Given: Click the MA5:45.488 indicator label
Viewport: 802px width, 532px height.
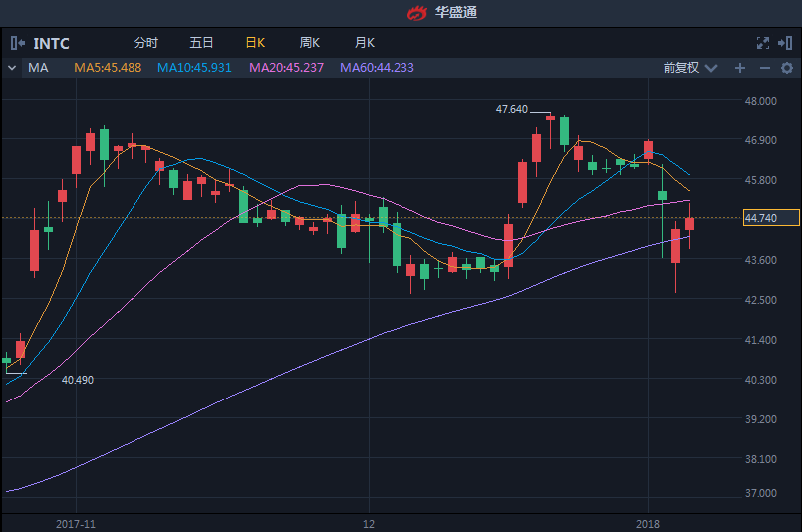Looking at the screenshot, I should pos(108,68).
